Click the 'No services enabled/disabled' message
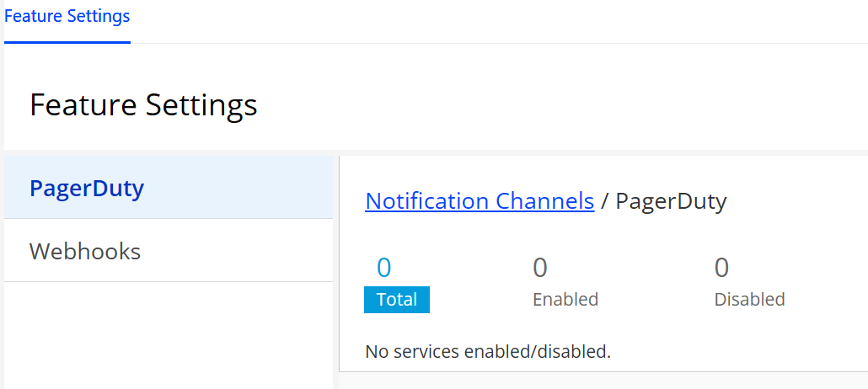Viewport: 868px width, 389px height. click(x=488, y=352)
